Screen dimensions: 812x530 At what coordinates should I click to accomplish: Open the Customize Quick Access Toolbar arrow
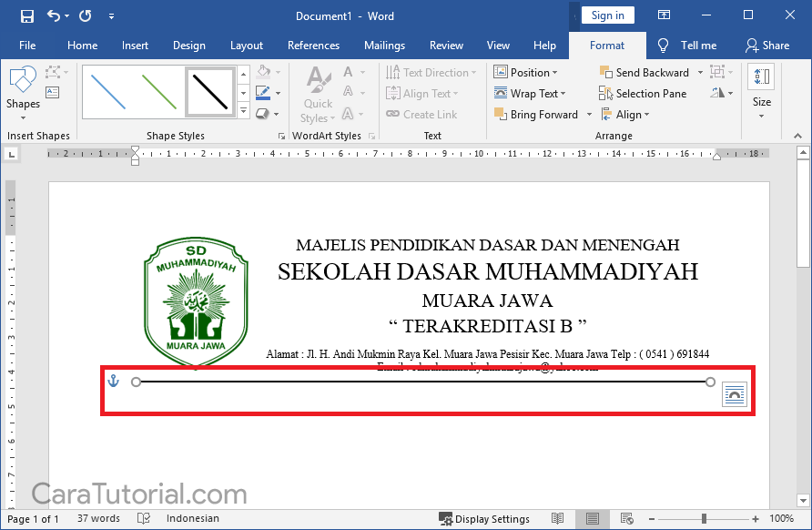tap(111, 16)
